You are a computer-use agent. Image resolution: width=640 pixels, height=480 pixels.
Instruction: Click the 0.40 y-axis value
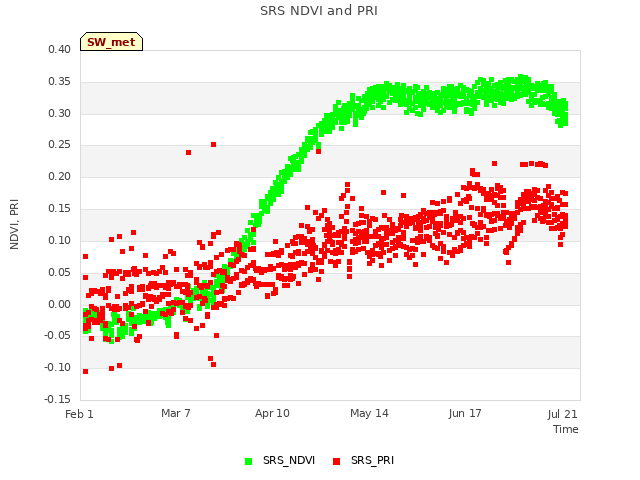[59, 49]
